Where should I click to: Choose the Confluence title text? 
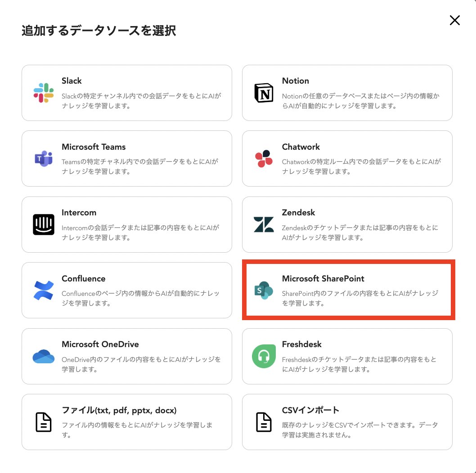tap(84, 278)
